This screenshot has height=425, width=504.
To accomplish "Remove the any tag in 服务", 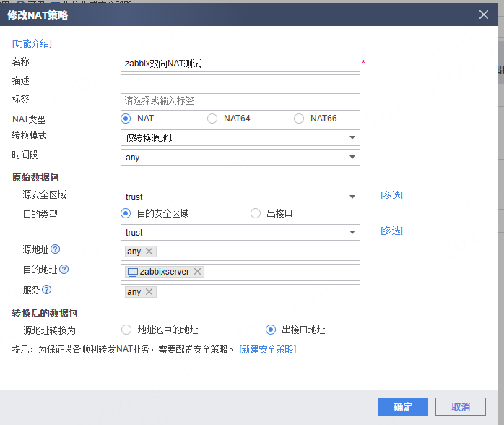I will [149, 292].
